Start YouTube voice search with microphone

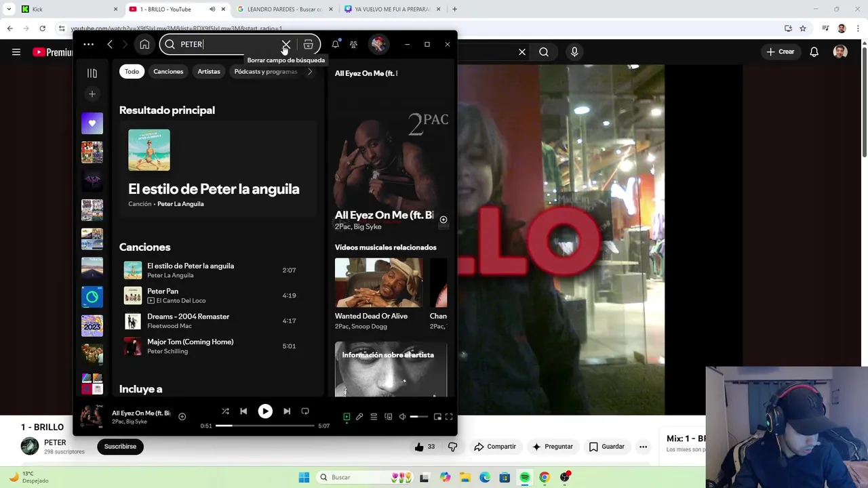574,52
